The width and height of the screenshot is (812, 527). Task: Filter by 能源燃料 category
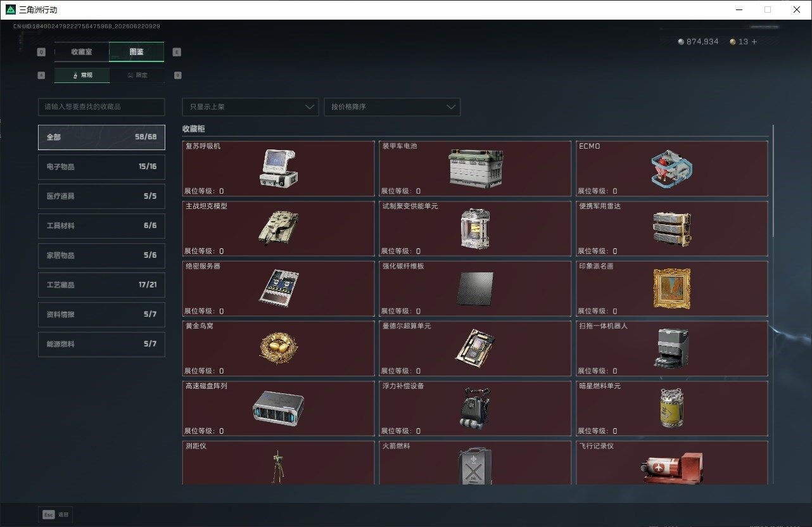point(101,344)
